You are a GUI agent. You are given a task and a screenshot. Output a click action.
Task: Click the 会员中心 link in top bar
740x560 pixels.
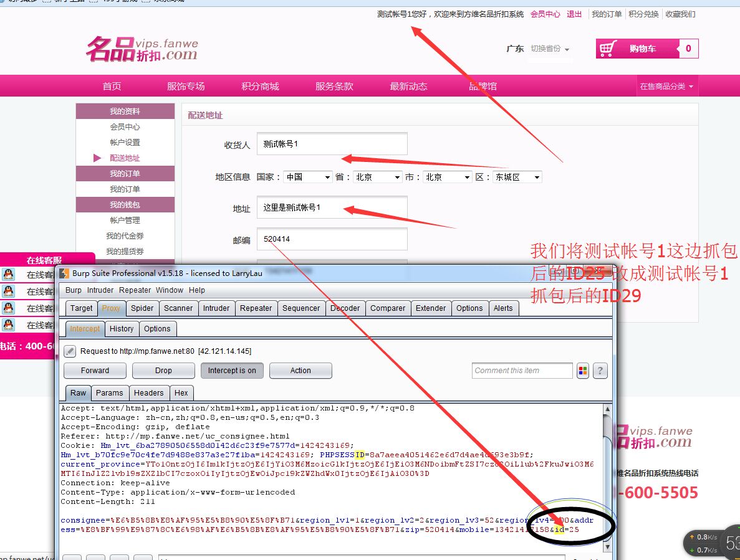tap(545, 14)
